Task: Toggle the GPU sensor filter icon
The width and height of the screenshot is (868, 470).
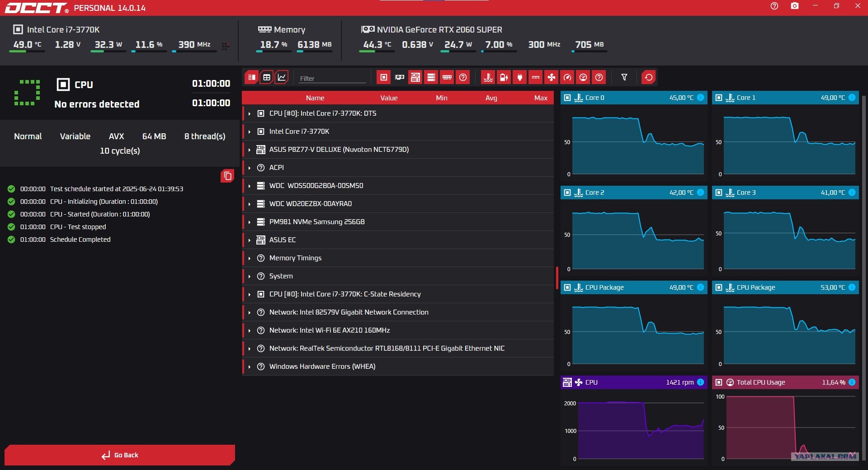Action: coord(400,77)
